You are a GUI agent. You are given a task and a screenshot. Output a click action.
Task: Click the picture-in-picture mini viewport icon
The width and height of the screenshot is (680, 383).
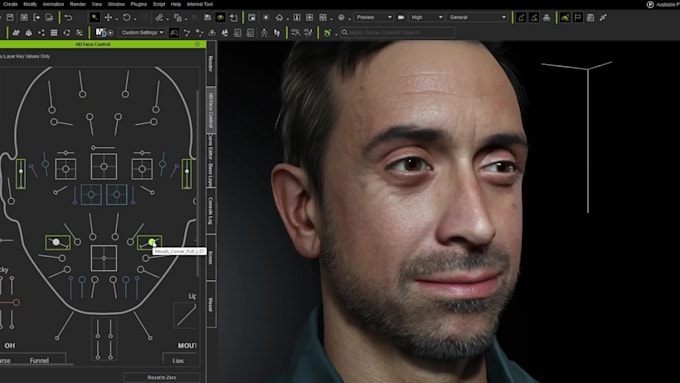click(x=252, y=17)
